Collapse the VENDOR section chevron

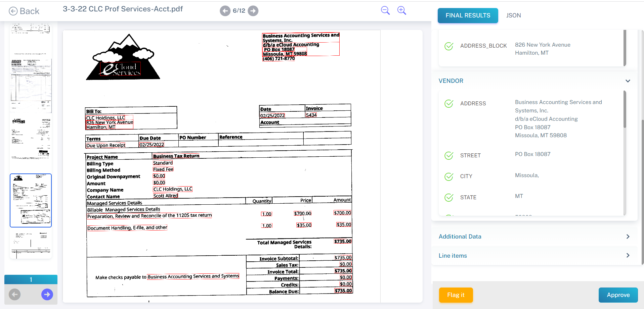coord(628,81)
